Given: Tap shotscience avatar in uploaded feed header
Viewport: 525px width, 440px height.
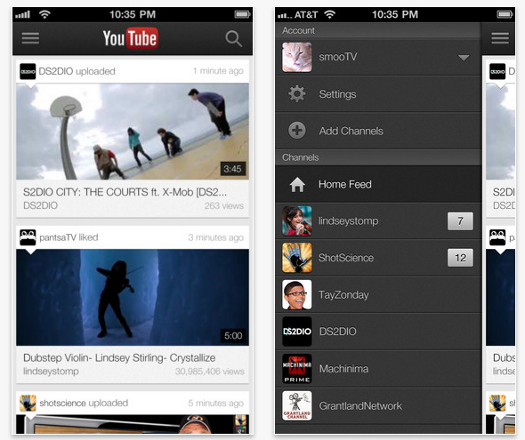Looking at the screenshot, I should (28, 403).
